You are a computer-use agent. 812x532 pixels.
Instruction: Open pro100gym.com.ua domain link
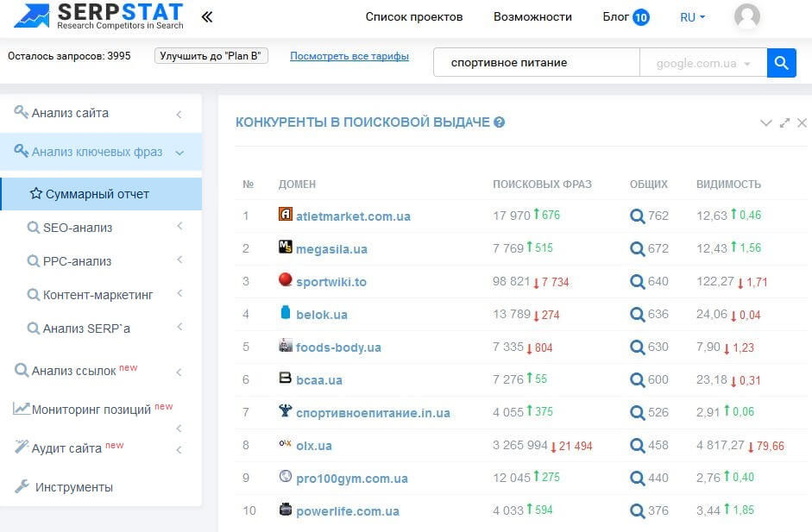tap(351, 479)
